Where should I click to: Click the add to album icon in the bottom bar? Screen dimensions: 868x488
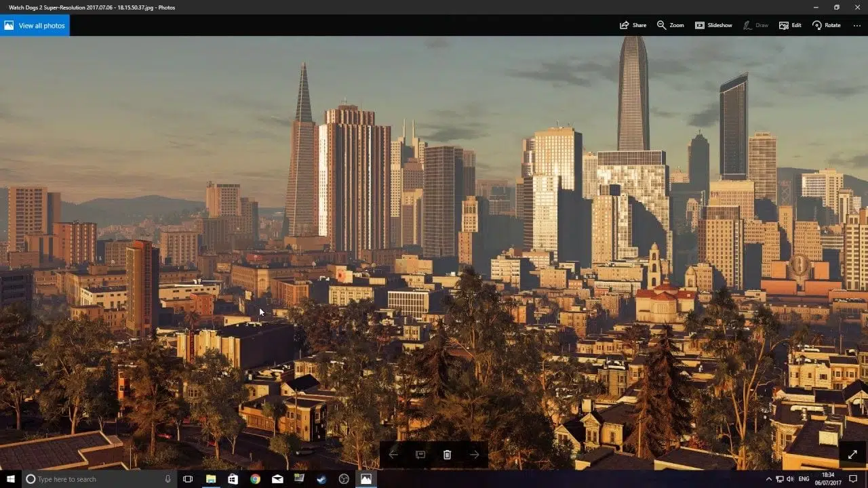420,455
